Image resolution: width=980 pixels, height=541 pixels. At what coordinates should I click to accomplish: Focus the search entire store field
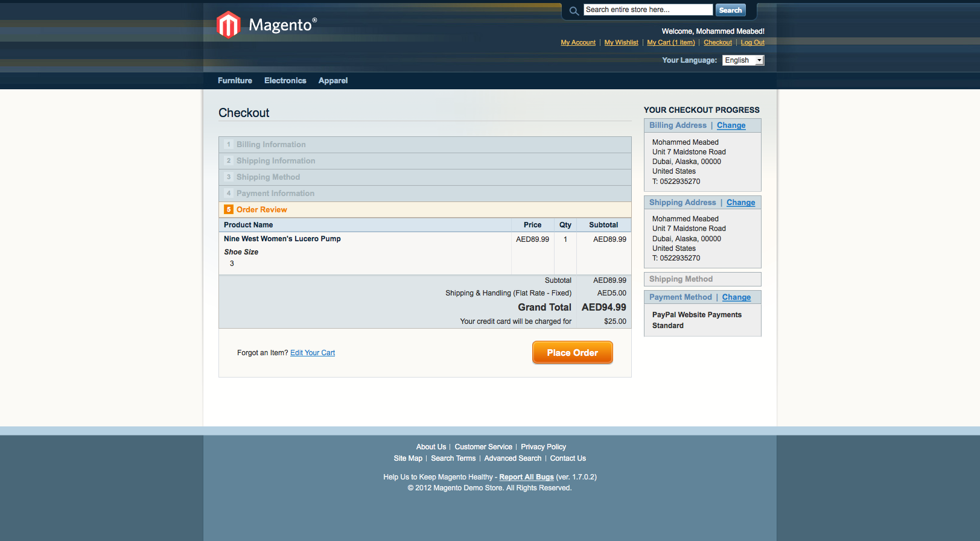(x=648, y=10)
